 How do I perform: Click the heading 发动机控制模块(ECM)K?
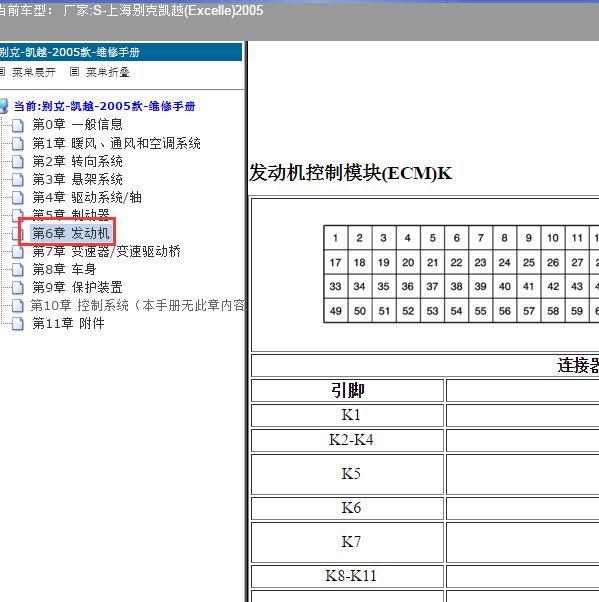350,173
